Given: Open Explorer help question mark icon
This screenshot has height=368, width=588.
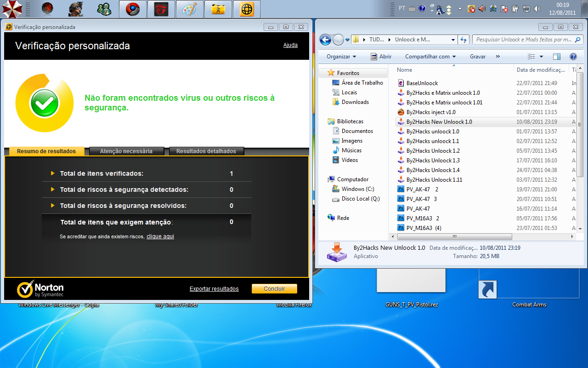Looking at the screenshot, I should tap(573, 57).
